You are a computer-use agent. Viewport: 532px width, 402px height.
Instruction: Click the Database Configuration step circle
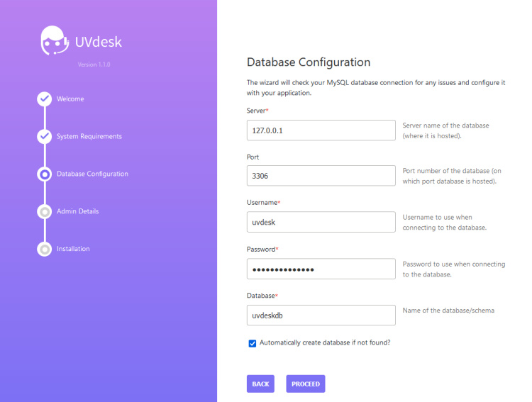(45, 174)
